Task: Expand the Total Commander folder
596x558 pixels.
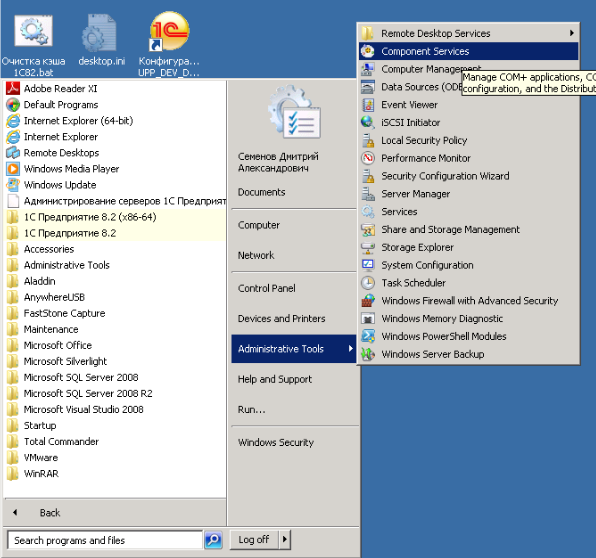Action: pyautogui.click(x=115, y=441)
